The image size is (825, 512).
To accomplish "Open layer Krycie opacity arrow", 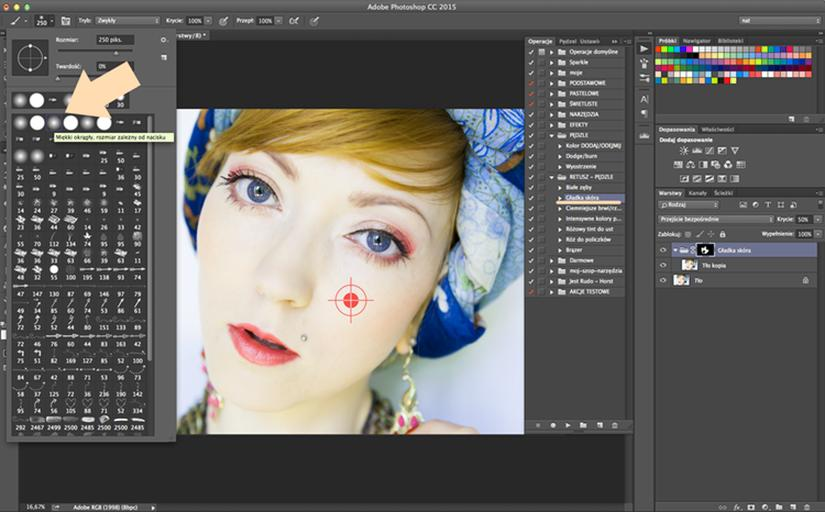I will coord(818,219).
